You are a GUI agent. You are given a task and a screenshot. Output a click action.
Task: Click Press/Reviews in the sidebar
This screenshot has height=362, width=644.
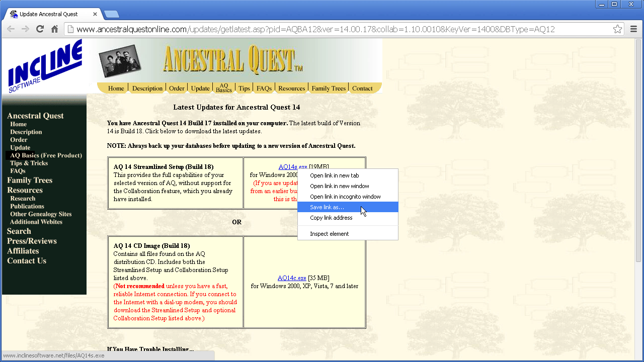point(32,241)
